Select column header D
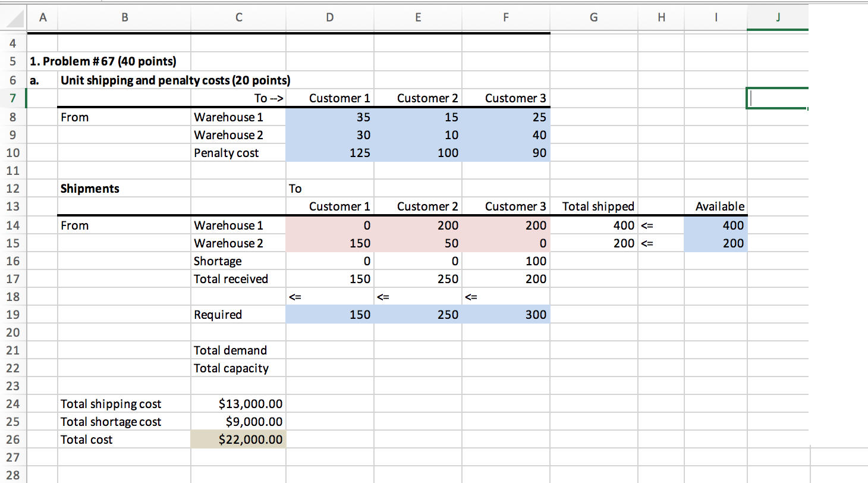Viewport: 868px width, 483px height. coord(329,17)
